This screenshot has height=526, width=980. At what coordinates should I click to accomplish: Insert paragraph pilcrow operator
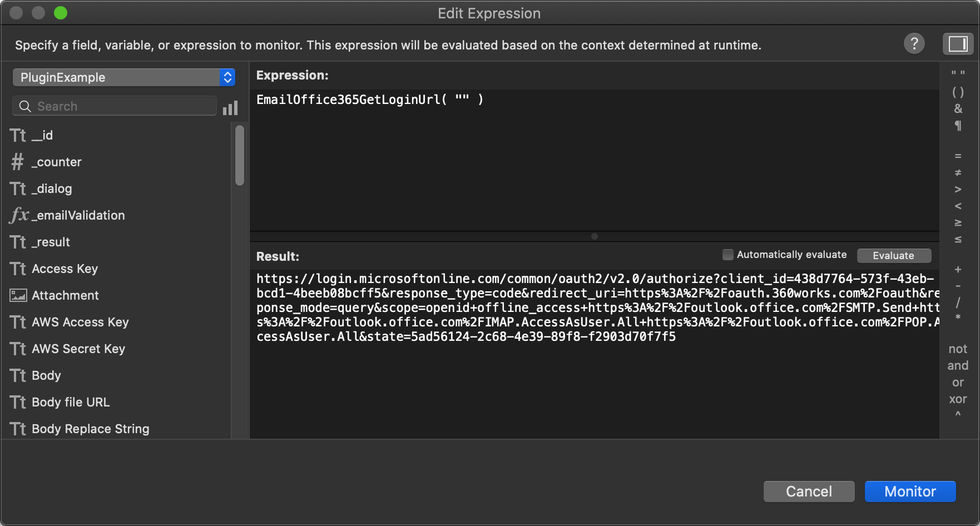click(958, 126)
